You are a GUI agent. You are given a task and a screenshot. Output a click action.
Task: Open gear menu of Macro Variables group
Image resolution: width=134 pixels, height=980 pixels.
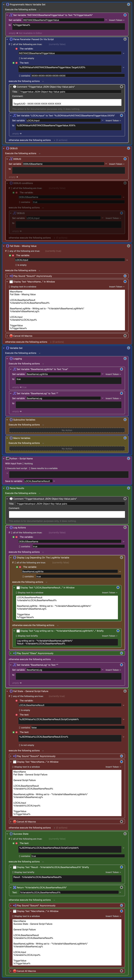125,438
